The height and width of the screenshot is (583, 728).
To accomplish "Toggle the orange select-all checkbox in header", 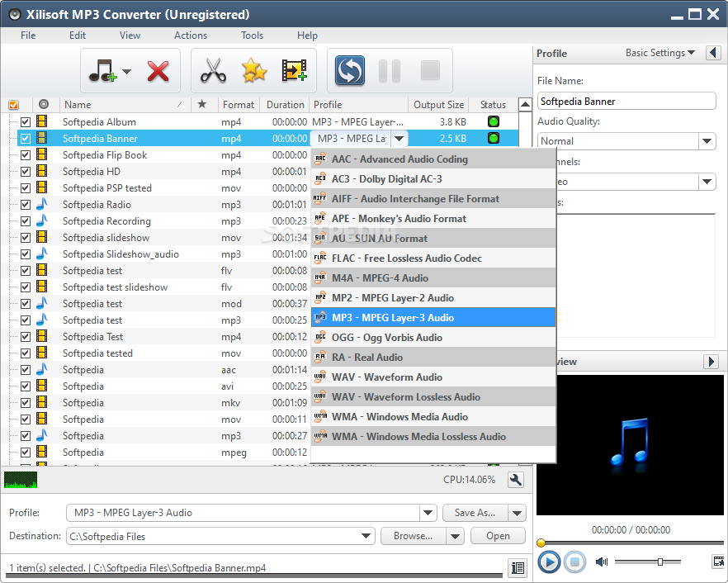I will (x=13, y=105).
